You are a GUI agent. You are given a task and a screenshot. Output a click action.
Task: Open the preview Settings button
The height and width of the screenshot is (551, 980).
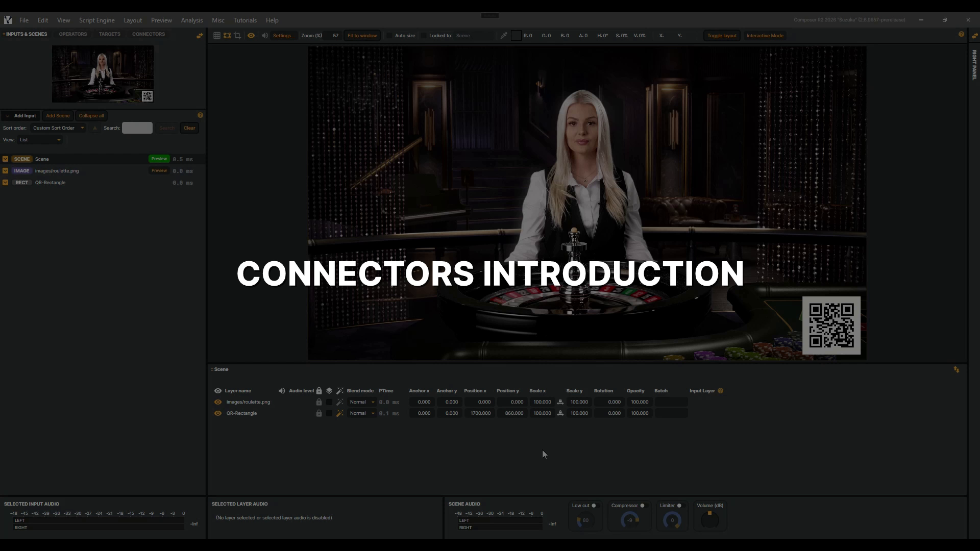click(283, 36)
